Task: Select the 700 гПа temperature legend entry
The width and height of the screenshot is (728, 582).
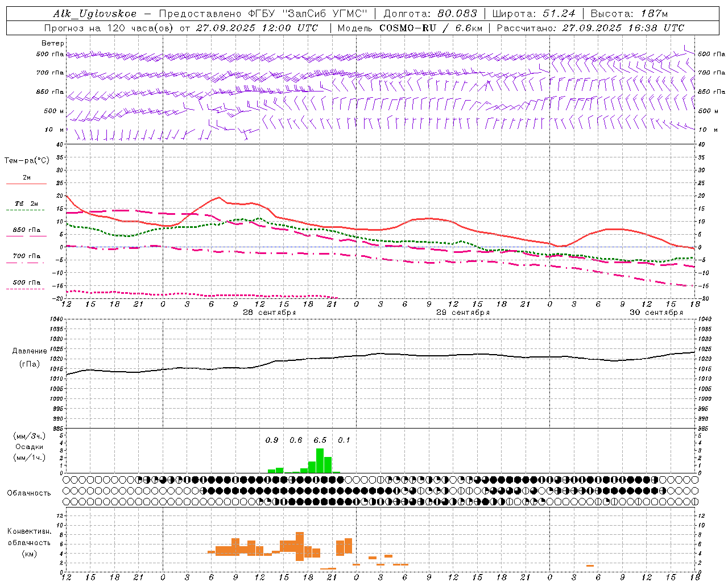Action: point(26,256)
